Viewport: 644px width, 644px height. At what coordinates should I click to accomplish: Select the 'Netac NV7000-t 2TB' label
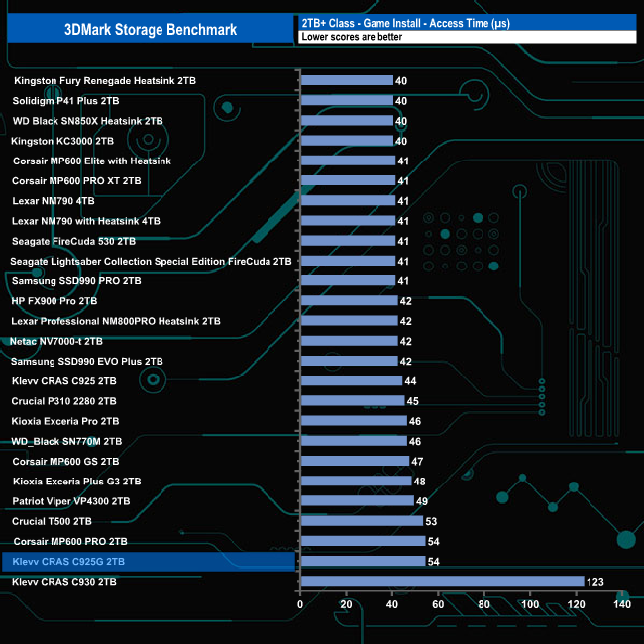pos(56,341)
